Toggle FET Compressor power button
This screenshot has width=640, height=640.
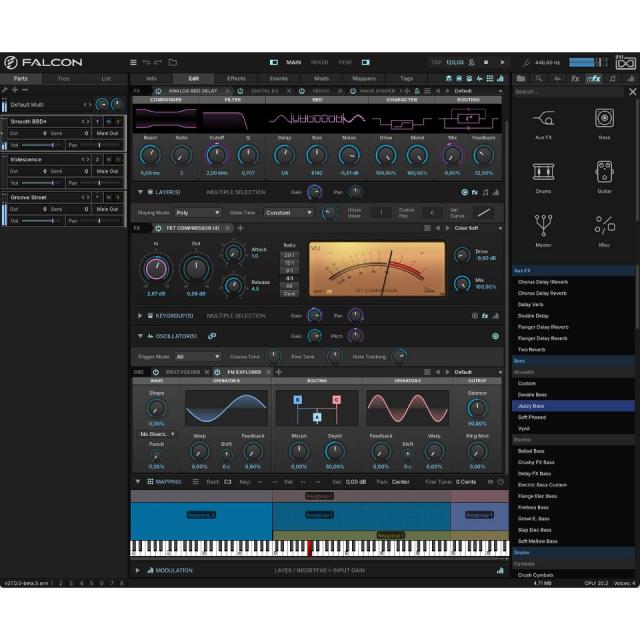click(x=158, y=228)
